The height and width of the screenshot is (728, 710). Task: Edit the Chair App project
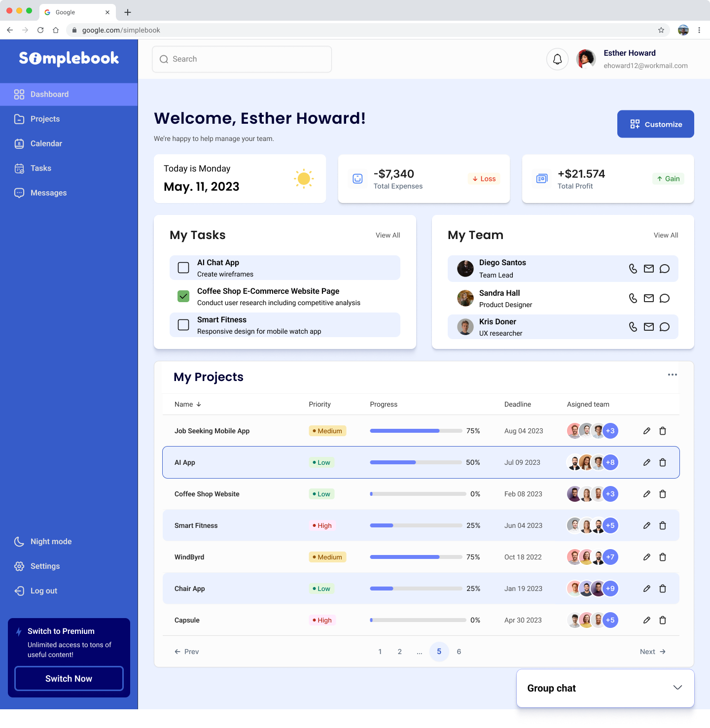pos(647,589)
